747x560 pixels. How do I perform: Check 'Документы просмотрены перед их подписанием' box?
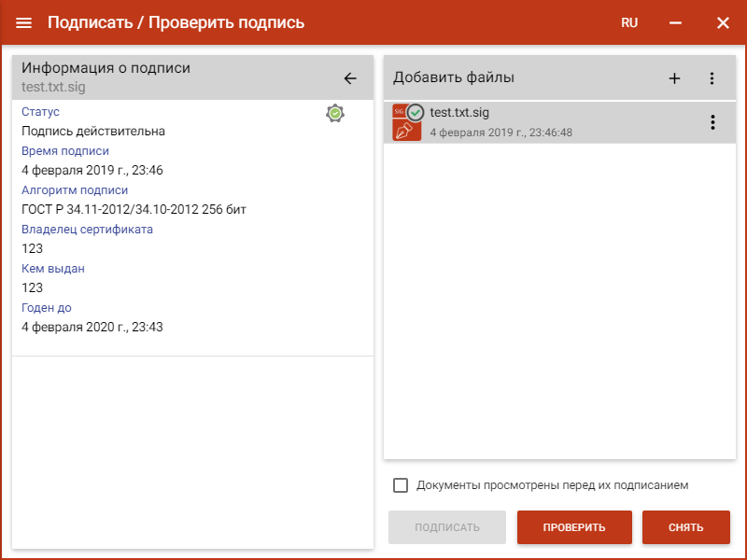point(401,485)
